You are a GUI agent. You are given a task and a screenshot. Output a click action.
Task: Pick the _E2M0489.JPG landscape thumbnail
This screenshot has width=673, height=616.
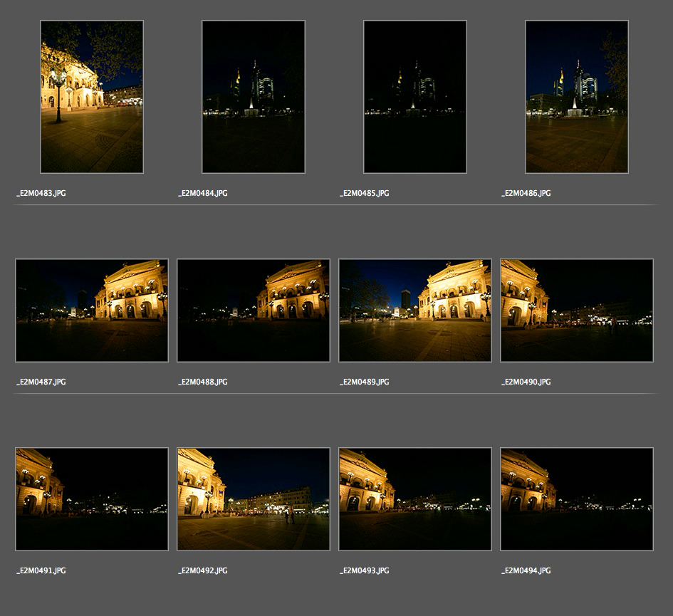point(415,310)
